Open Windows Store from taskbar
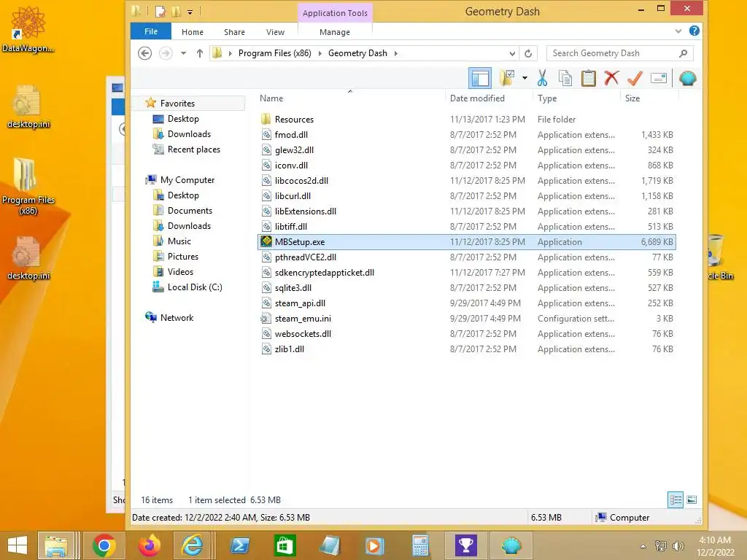 point(285,545)
